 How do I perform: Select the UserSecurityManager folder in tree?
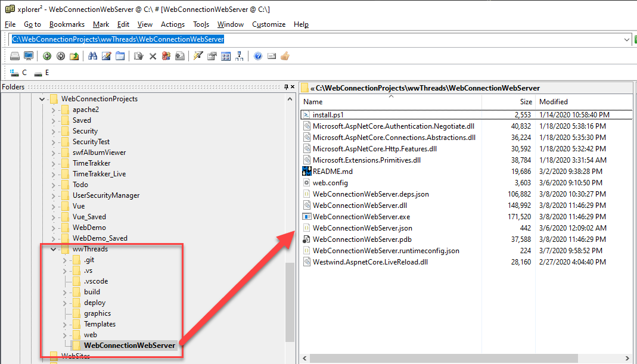[x=106, y=195]
